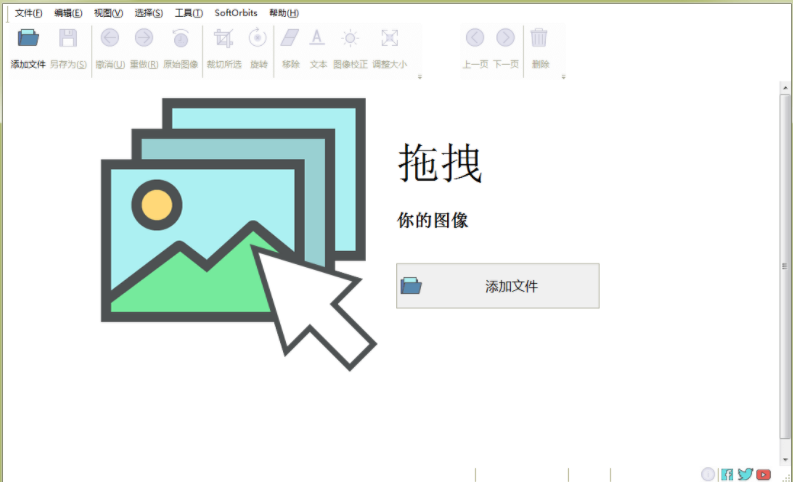Go to Previous page (上一页)
This screenshot has height=482, width=793.
pyautogui.click(x=475, y=38)
